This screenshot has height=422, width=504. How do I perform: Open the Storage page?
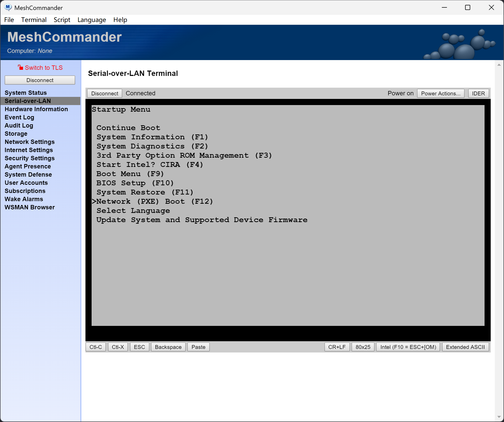tap(16, 134)
